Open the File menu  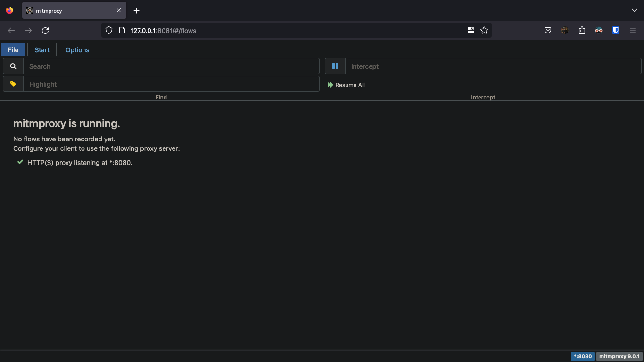(13, 49)
